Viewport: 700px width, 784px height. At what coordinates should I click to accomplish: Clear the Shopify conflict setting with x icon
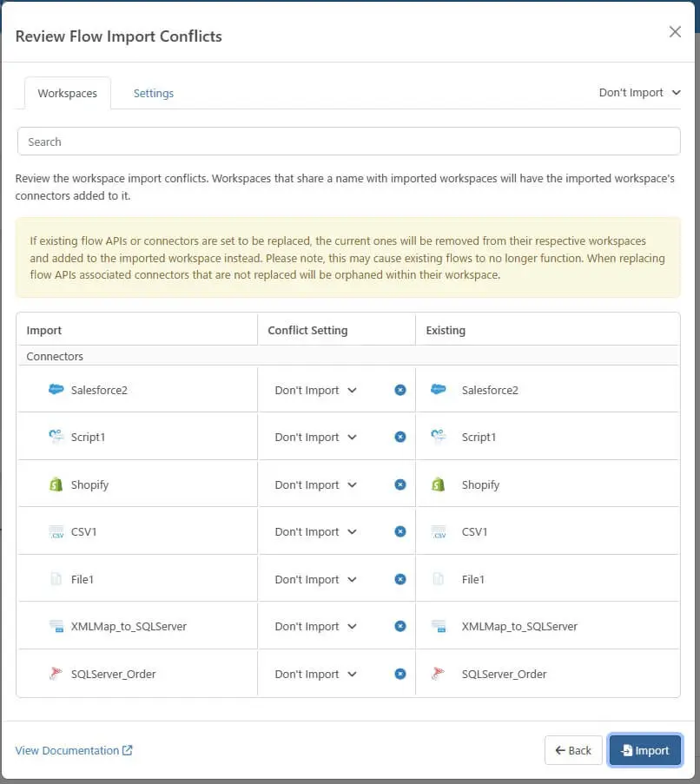pos(400,484)
